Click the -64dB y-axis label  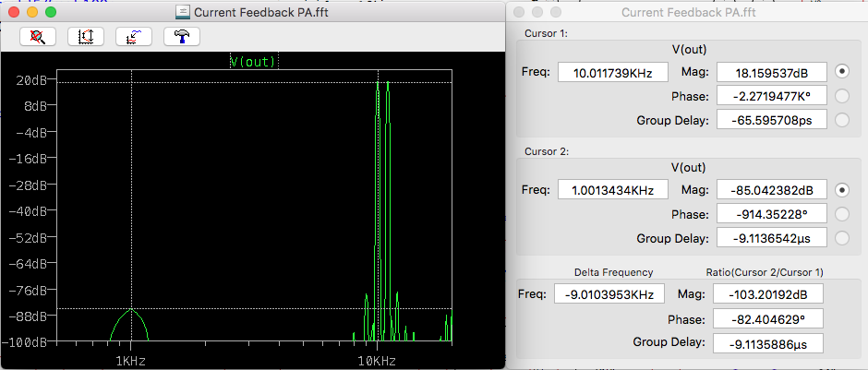pyautogui.click(x=27, y=263)
